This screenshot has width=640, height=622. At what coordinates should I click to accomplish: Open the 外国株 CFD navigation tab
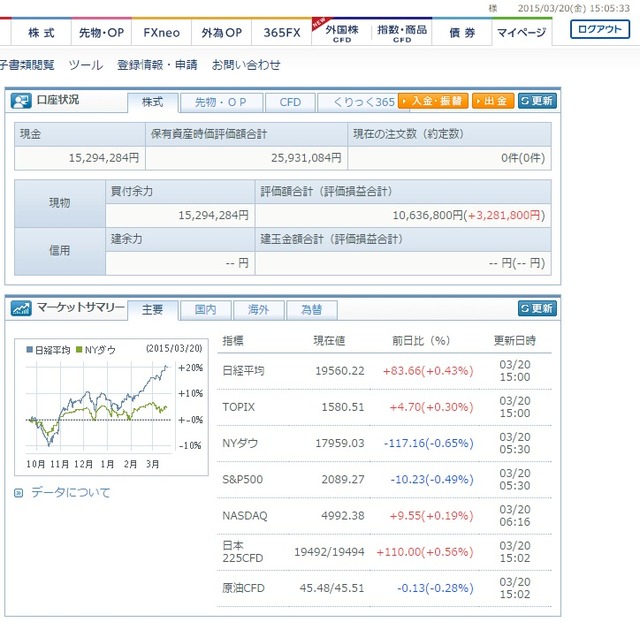[x=342, y=33]
